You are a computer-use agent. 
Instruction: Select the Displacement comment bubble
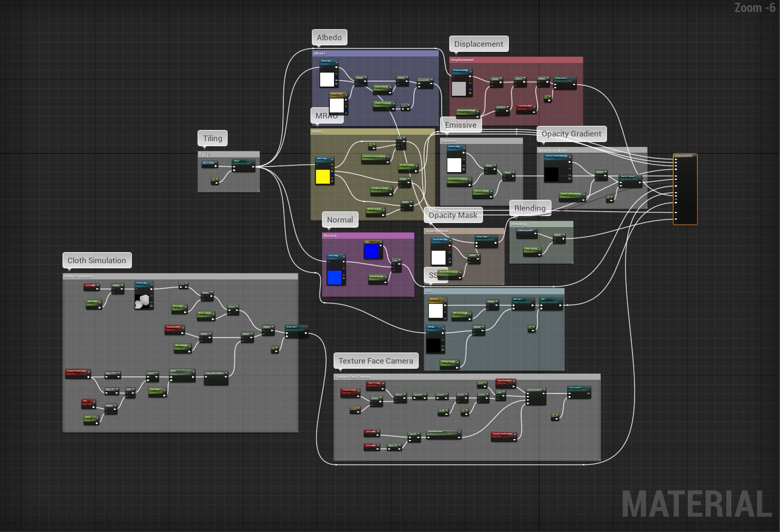point(479,44)
